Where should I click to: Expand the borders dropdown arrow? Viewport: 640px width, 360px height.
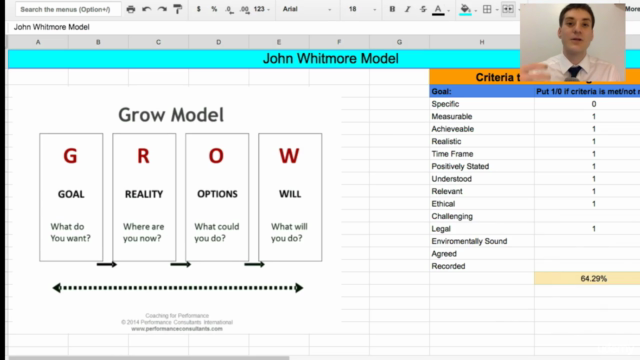click(497, 10)
